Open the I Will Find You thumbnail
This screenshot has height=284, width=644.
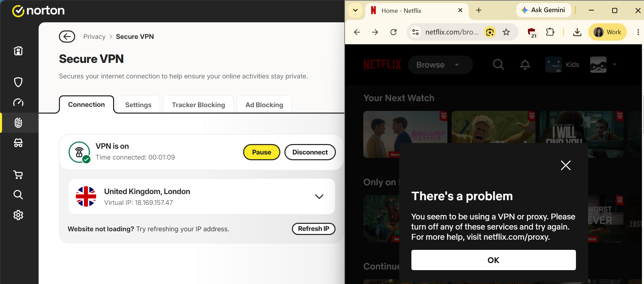point(582,134)
